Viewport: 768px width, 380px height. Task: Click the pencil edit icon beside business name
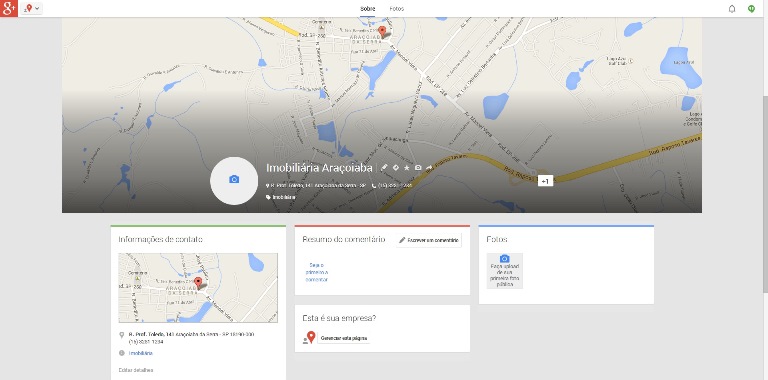[384, 167]
